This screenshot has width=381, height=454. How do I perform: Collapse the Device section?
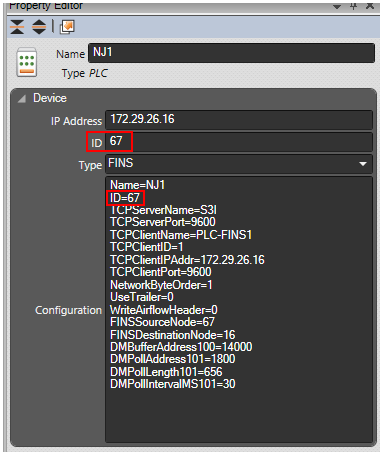pyautogui.click(x=22, y=98)
